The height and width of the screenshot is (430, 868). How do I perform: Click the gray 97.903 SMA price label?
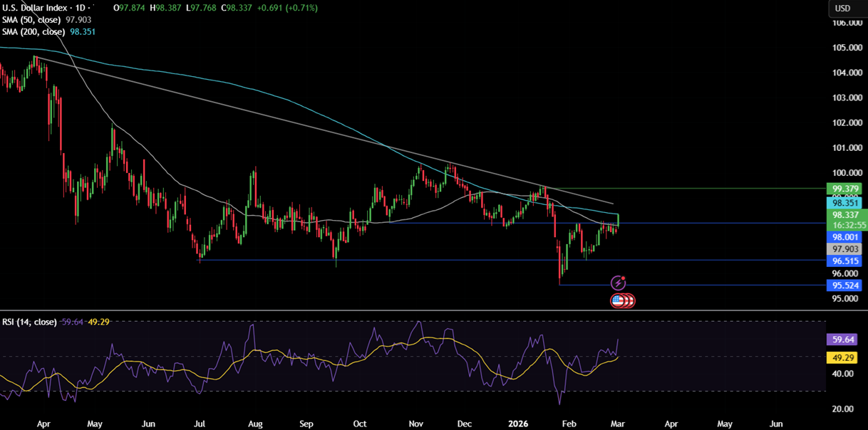point(844,249)
